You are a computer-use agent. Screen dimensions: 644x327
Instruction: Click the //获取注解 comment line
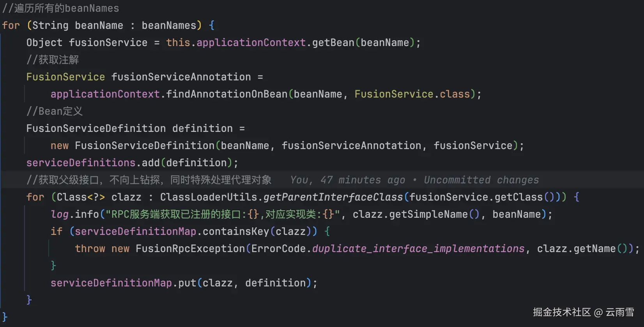53,60
